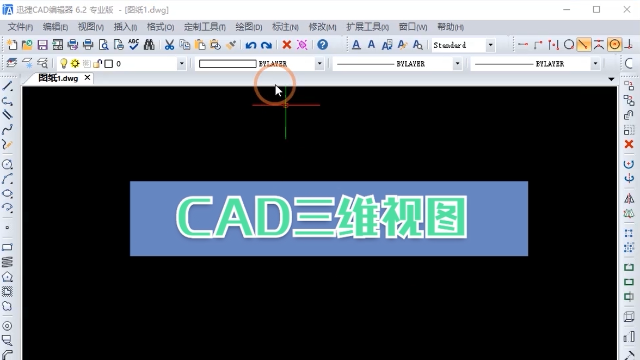Click the layer color white swatch
Image resolution: width=640 pixels, height=360 pixels.
109,64
